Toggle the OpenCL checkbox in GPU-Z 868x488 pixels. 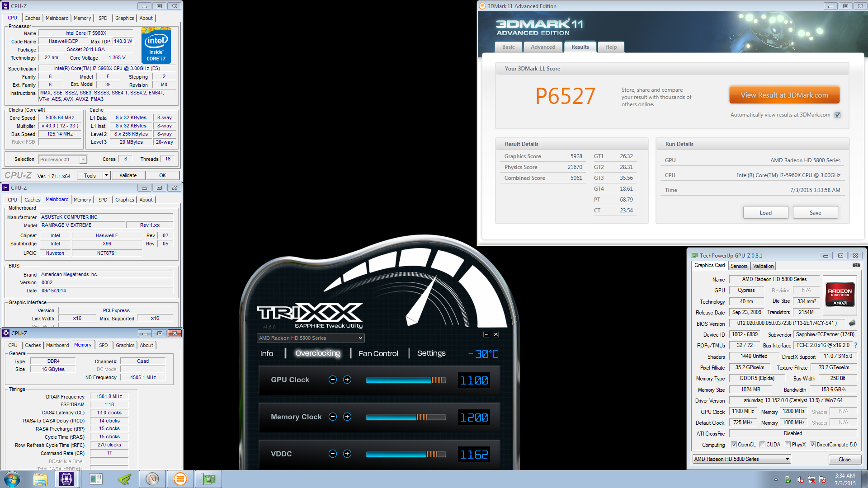point(734,445)
